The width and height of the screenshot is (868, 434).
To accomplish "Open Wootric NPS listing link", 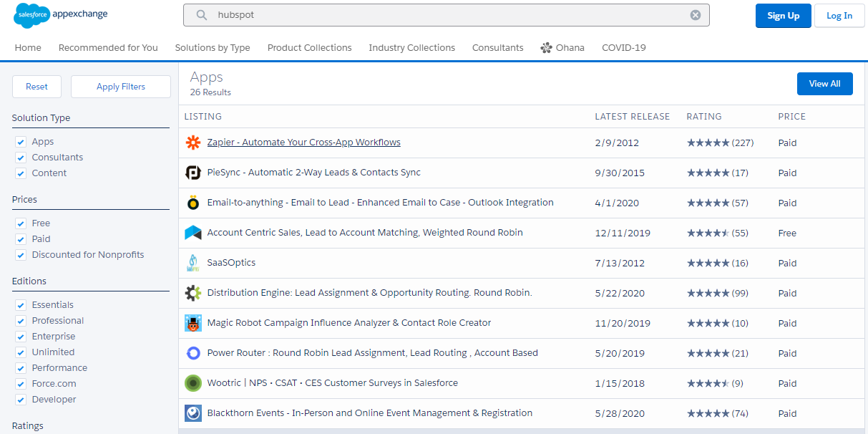I will (x=333, y=383).
